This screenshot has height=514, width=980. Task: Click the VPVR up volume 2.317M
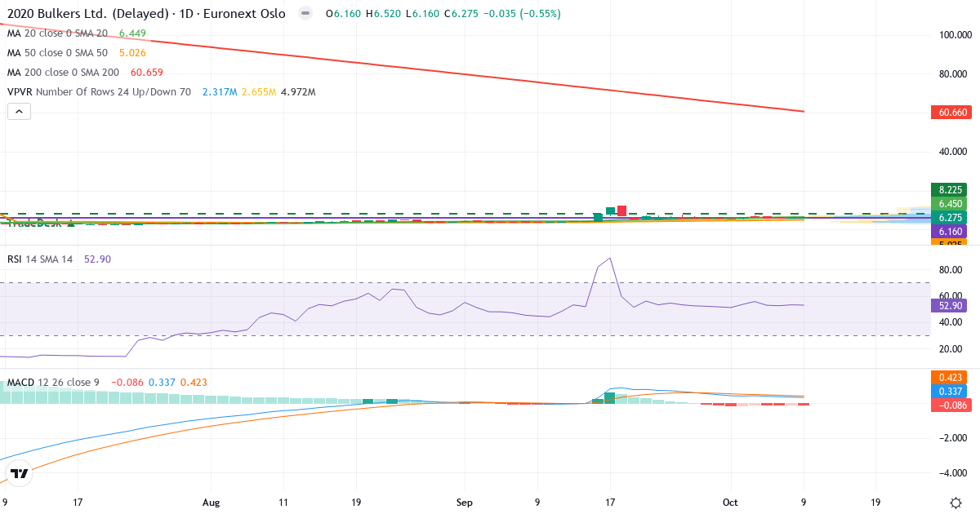[x=220, y=91]
